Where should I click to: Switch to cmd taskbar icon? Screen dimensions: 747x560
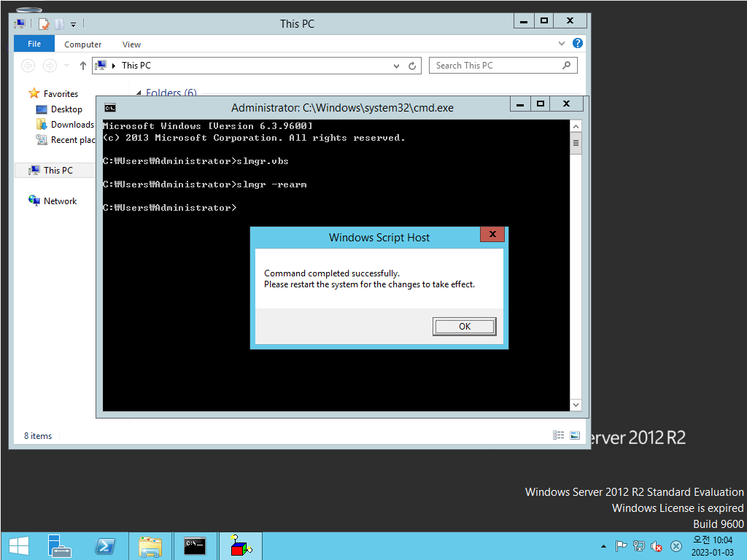[x=195, y=546]
